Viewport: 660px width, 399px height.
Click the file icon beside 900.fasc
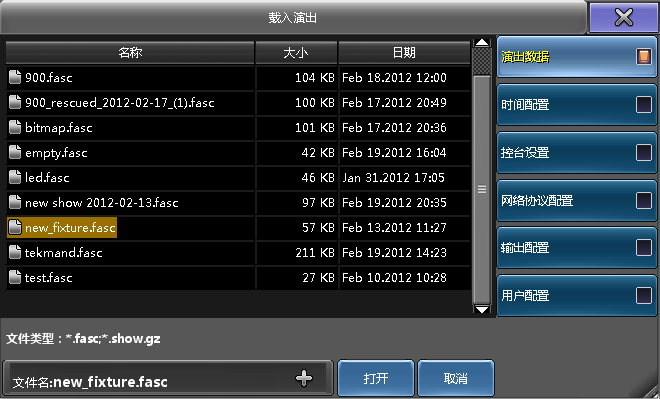(15, 77)
